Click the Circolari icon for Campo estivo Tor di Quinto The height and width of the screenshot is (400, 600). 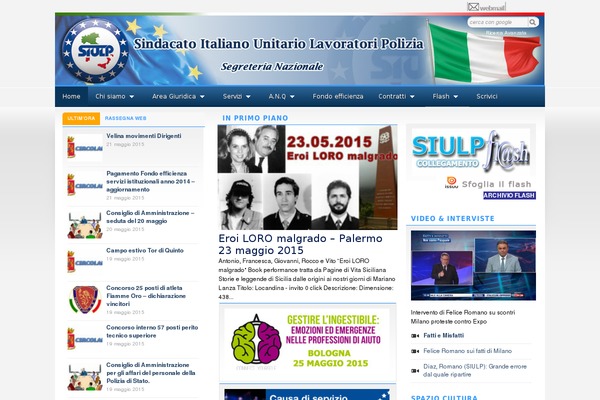point(85,262)
